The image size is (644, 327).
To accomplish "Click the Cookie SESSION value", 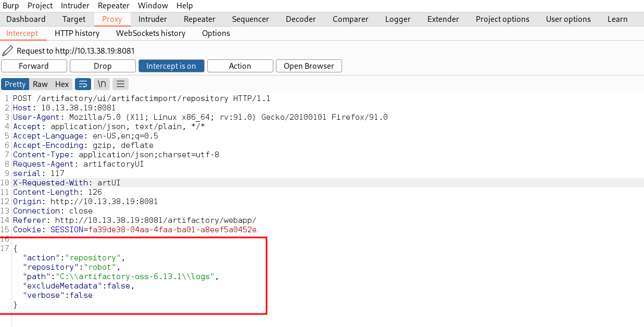I will coord(172,230).
